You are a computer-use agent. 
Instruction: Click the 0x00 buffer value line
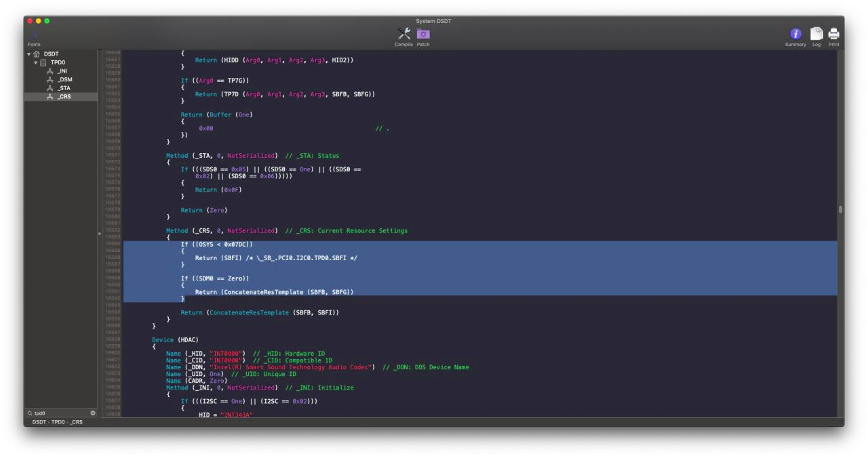pyautogui.click(x=206, y=128)
